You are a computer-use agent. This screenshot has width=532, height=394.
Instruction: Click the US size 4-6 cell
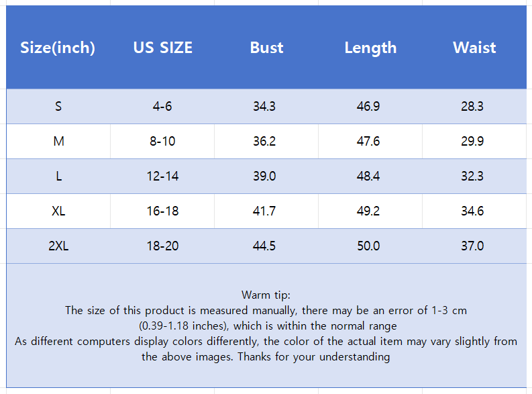162,106
